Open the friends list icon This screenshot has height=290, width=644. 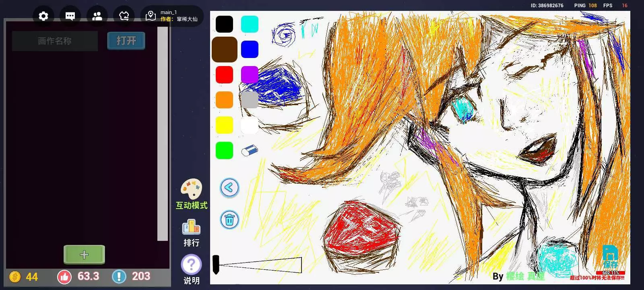click(97, 16)
